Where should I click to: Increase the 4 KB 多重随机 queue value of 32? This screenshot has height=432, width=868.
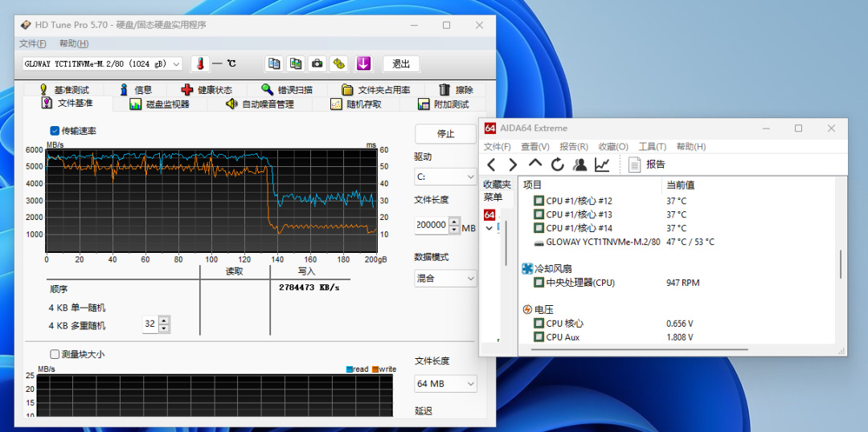[164, 320]
